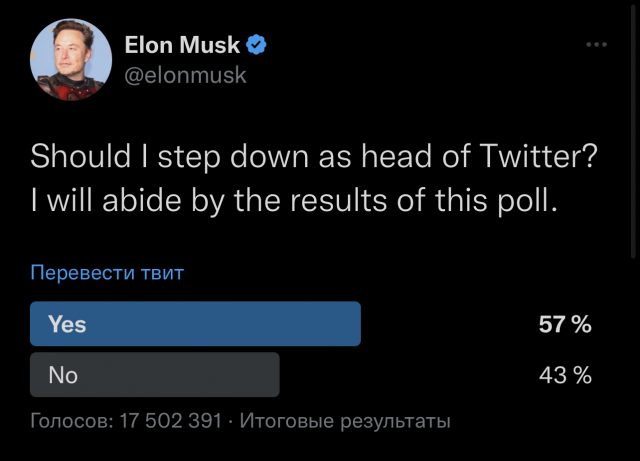
Task: Click the Голосов: 17 502 391 vote count
Action: [126, 421]
